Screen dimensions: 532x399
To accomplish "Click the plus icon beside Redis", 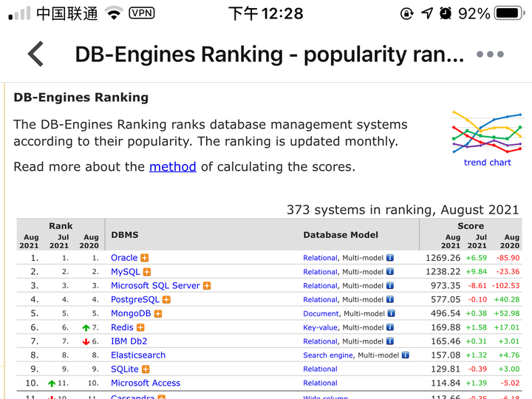I will tap(140, 328).
